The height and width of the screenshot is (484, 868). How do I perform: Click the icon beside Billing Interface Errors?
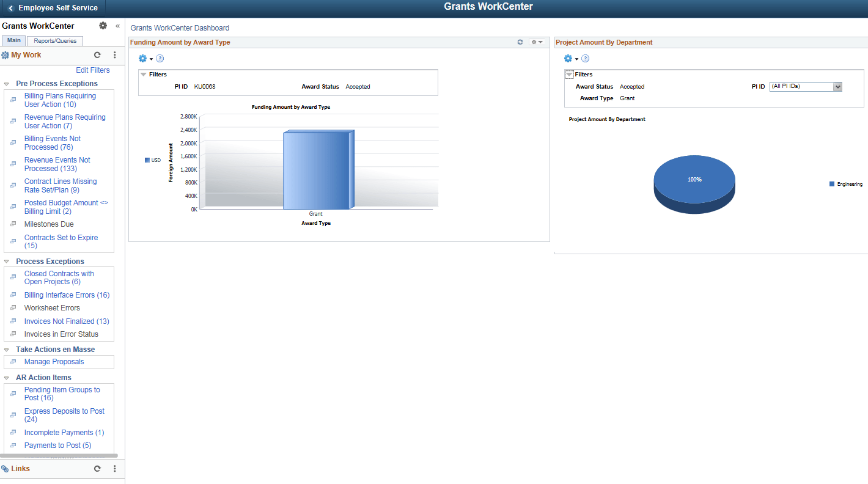tap(13, 295)
